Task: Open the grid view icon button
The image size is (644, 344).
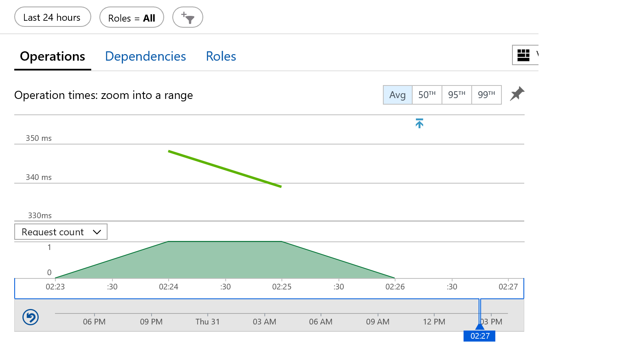Action: click(523, 55)
